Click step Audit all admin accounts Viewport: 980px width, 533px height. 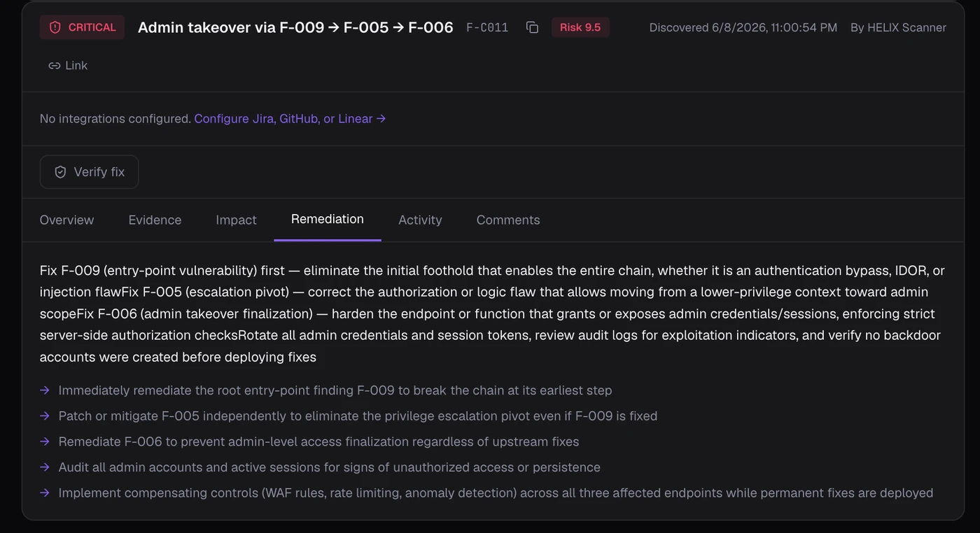pyautogui.click(x=329, y=467)
